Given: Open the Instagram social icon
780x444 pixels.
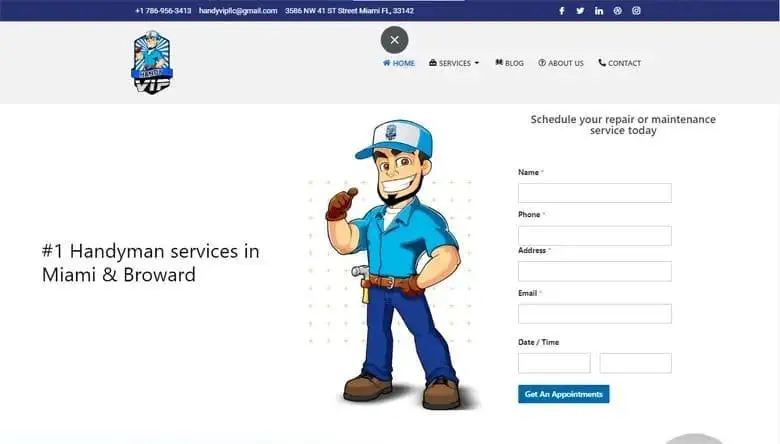Looking at the screenshot, I should tap(636, 11).
